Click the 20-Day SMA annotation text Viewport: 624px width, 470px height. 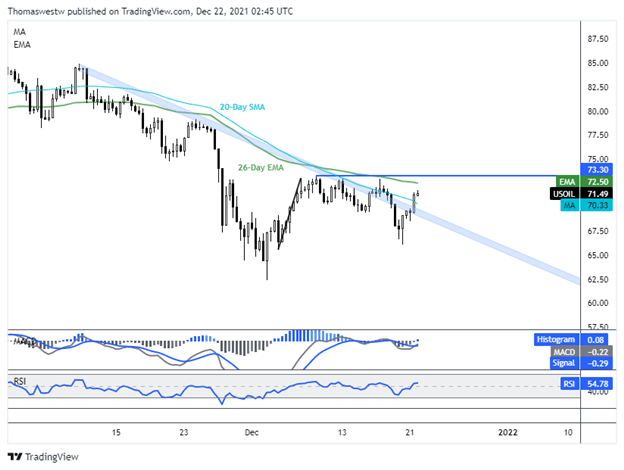[242, 106]
